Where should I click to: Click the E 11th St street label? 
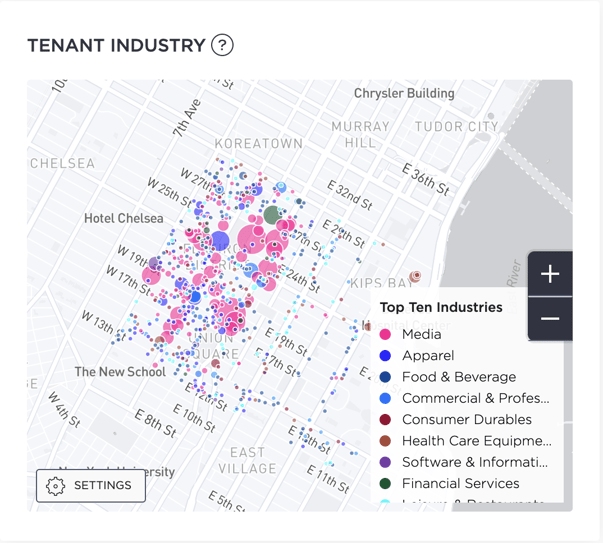(x=328, y=479)
